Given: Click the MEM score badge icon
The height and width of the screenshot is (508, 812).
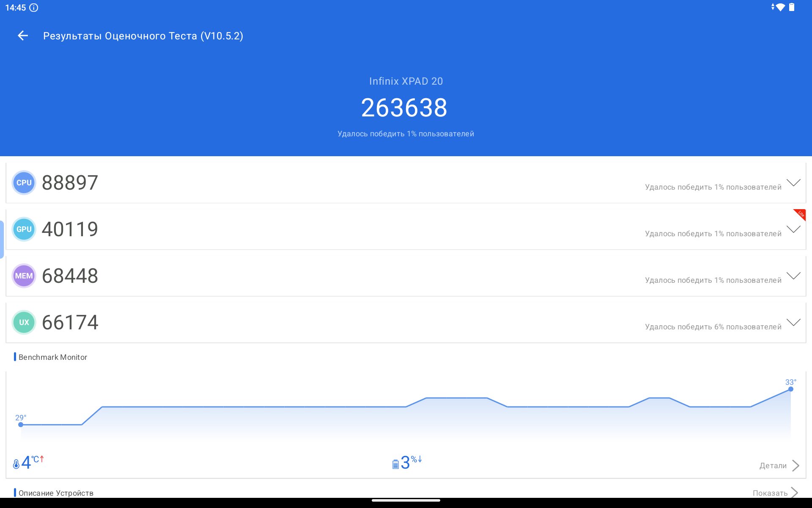Looking at the screenshot, I should (24, 276).
